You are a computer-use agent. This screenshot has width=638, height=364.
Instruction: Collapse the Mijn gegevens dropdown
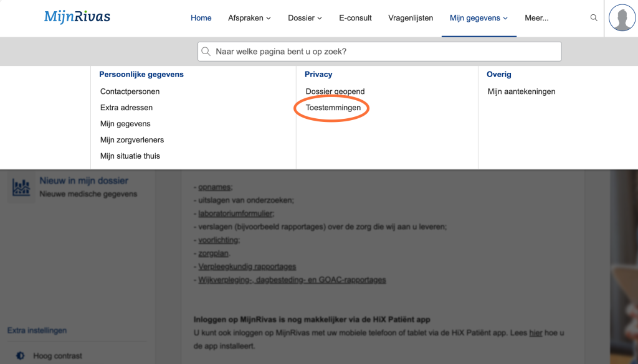(x=478, y=18)
